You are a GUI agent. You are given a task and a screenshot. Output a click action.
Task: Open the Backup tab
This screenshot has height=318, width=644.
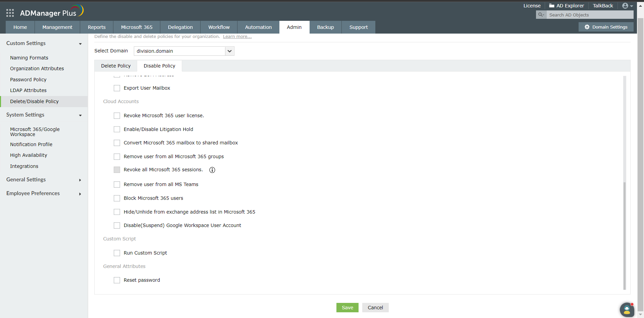pyautogui.click(x=326, y=27)
